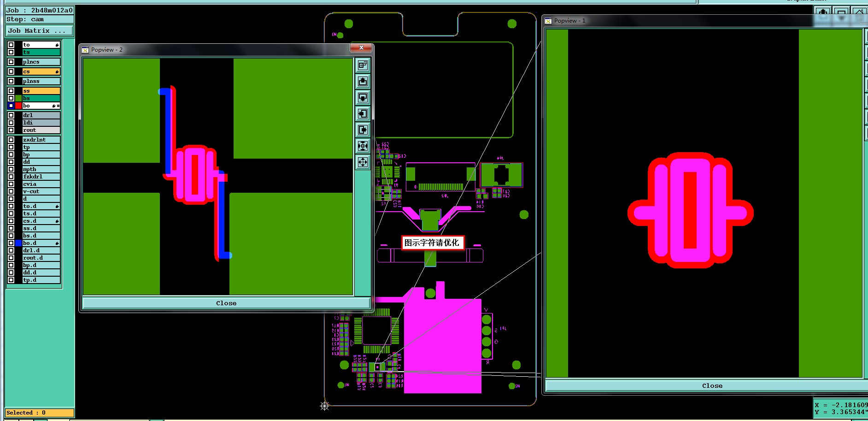The height and width of the screenshot is (421, 868).
Task: Select the 'bp.d' layer name
Action: pos(41,265)
